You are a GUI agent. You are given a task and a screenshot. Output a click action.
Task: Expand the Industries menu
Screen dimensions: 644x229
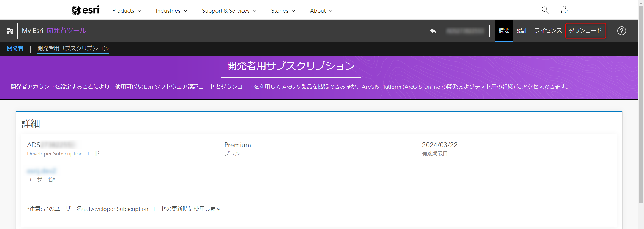171,11
